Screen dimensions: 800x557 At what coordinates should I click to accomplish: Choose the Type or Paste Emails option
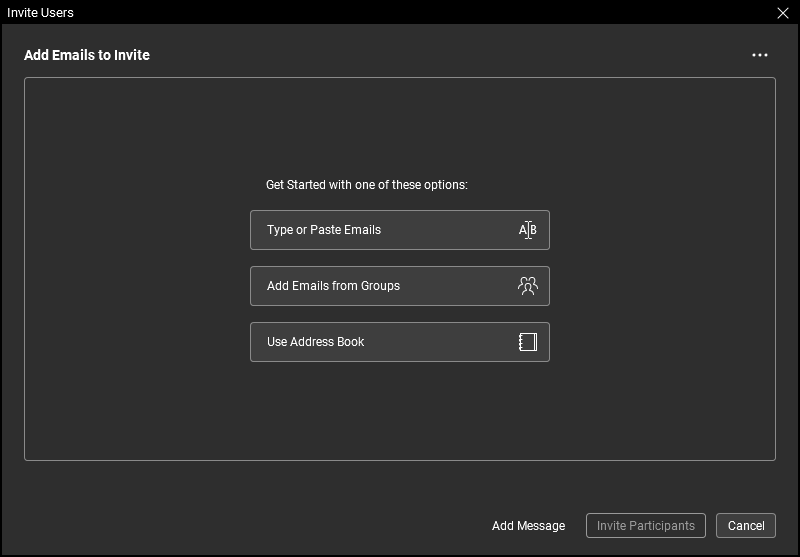pyautogui.click(x=399, y=230)
